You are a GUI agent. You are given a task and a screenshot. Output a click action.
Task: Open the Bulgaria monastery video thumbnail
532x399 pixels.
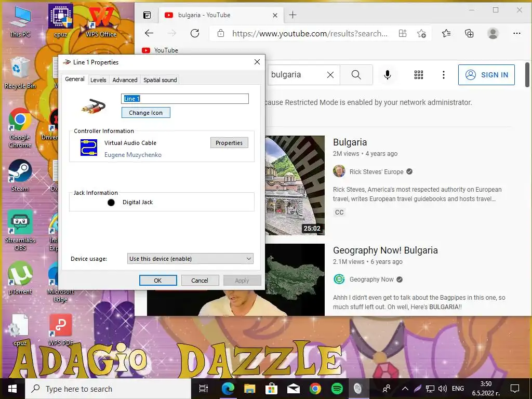(295, 185)
